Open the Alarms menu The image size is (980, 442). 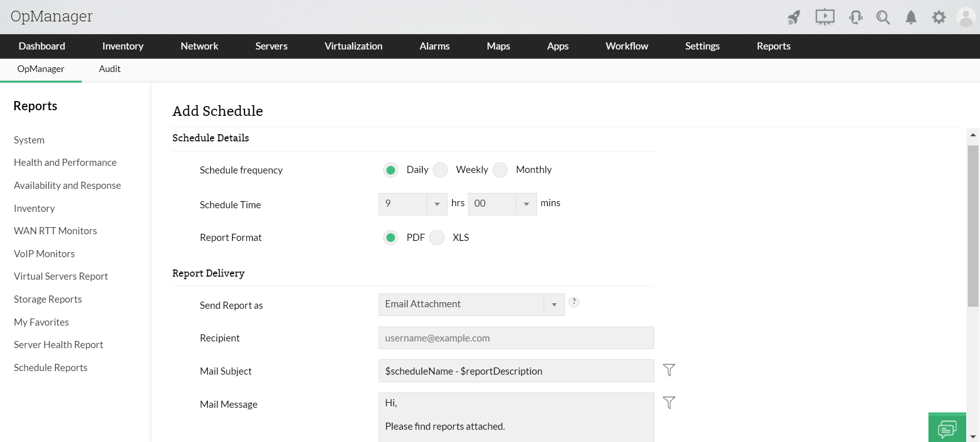click(x=434, y=46)
